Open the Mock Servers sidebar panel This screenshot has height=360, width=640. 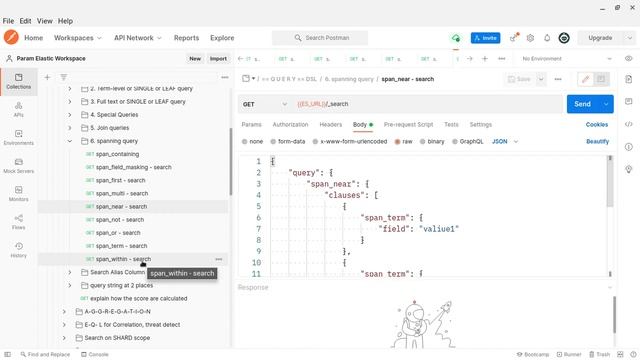coord(18,166)
